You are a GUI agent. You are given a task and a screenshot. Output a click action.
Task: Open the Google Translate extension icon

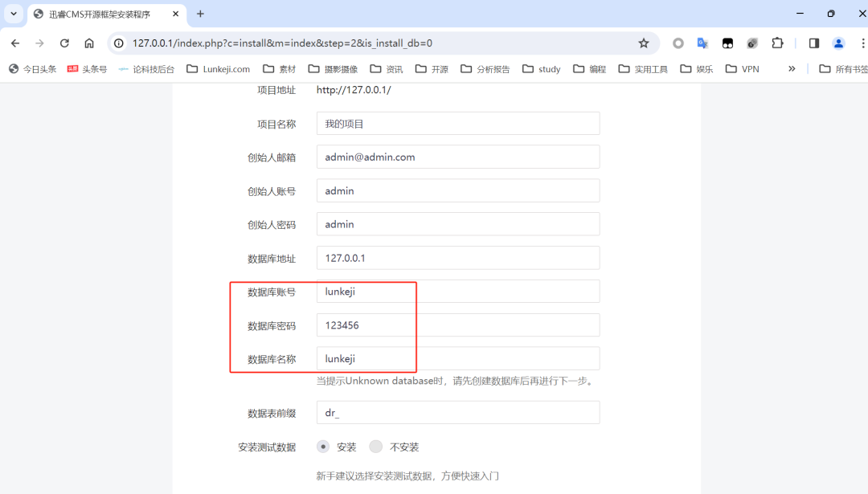tap(702, 43)
